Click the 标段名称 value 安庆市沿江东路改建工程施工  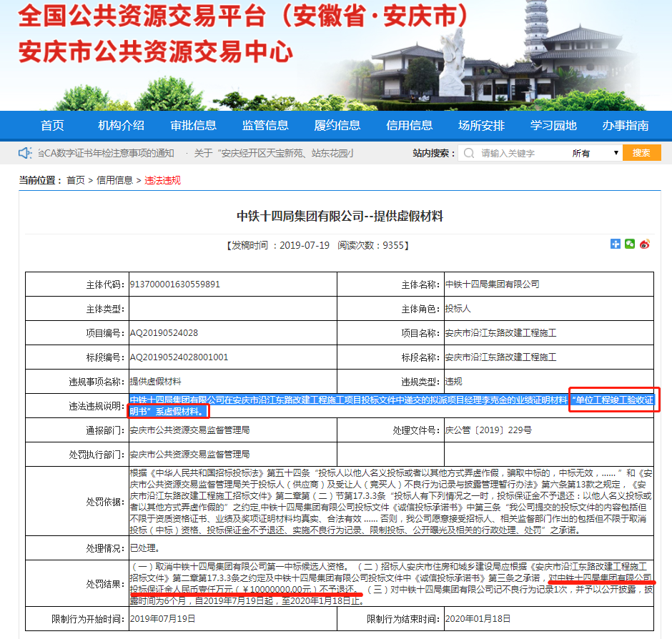(x=500, y=357)
